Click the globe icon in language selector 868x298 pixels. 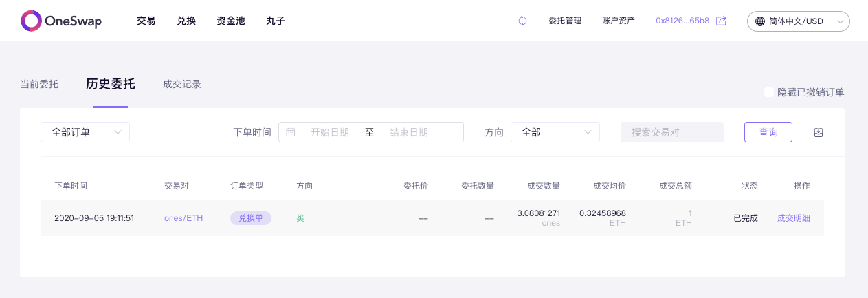760,21
